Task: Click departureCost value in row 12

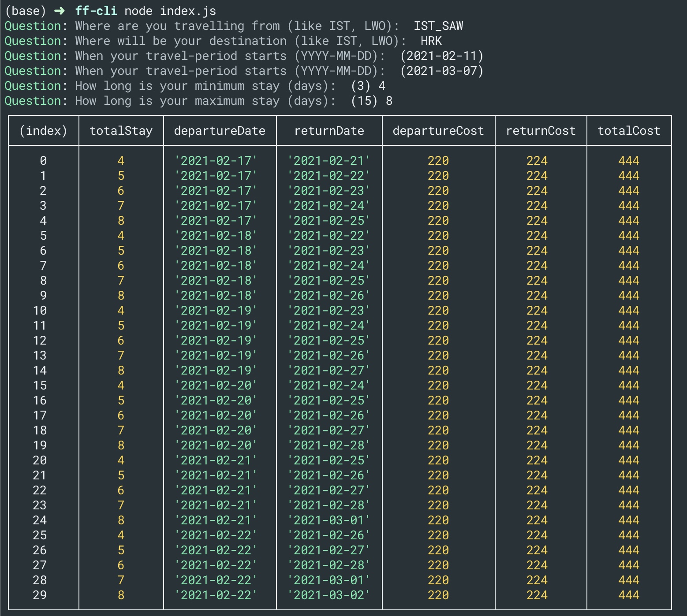Action: click(438, 341)
